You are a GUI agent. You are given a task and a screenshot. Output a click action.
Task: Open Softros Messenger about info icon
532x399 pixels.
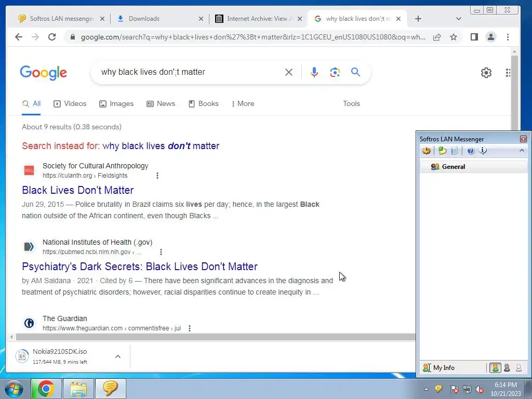483,151
